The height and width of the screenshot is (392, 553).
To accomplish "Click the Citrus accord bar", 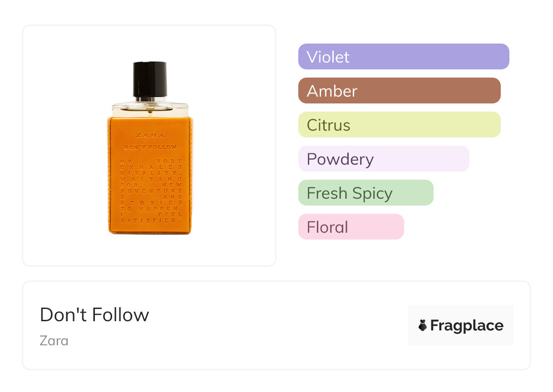I will point(399,125).
